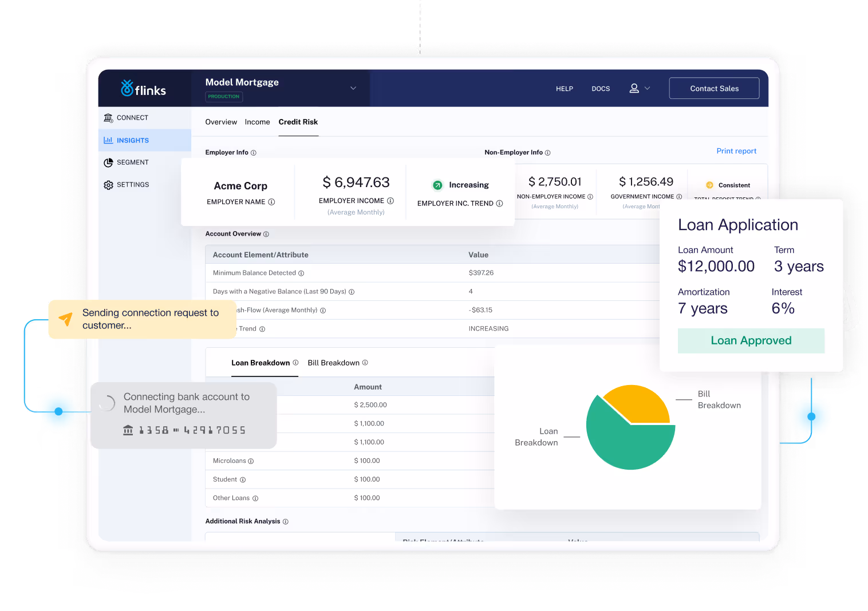Click info icon beside Minimum Balance Detected
The height and width of the screenshot is (611, 868).
click(301, 273)
